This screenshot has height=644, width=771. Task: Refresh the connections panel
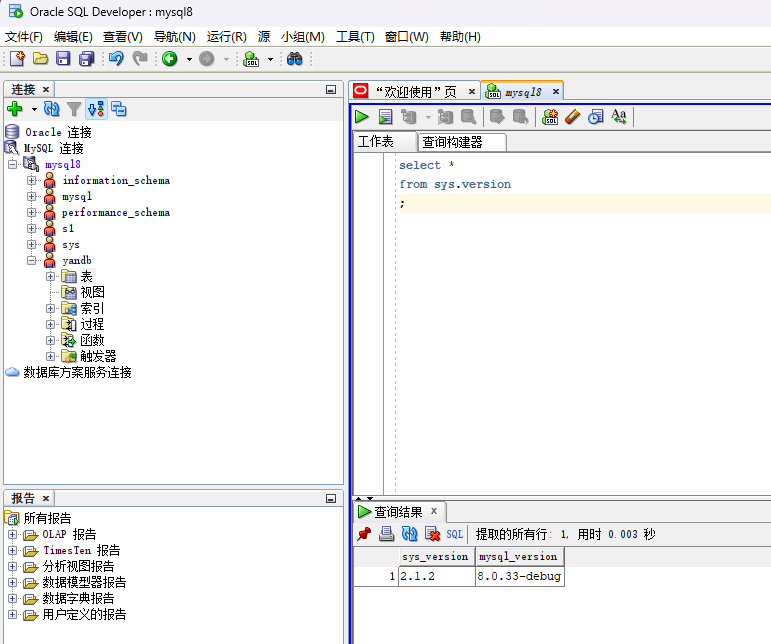[x=52, y=109]
